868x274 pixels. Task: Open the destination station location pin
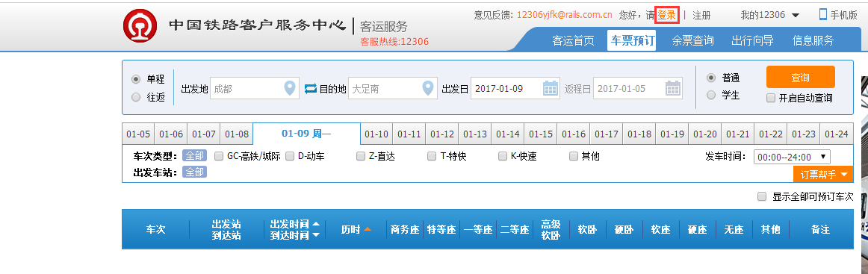pos(427,88)
